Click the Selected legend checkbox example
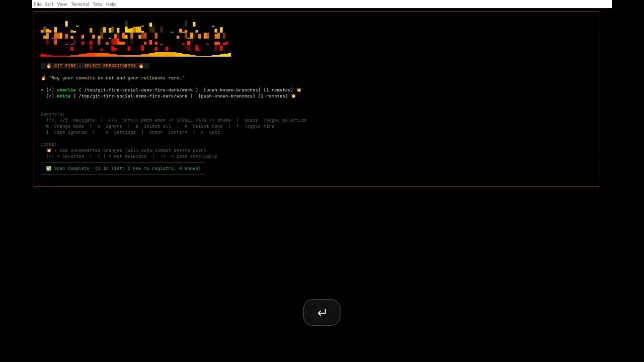This screenshot has width=644, height=362. pos(50,156)
